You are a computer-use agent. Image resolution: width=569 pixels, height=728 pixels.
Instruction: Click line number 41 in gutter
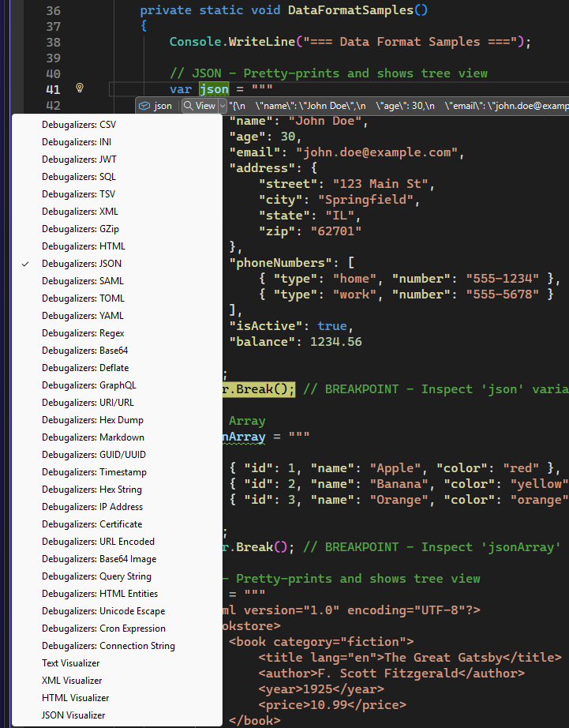[x=53, y=89]
